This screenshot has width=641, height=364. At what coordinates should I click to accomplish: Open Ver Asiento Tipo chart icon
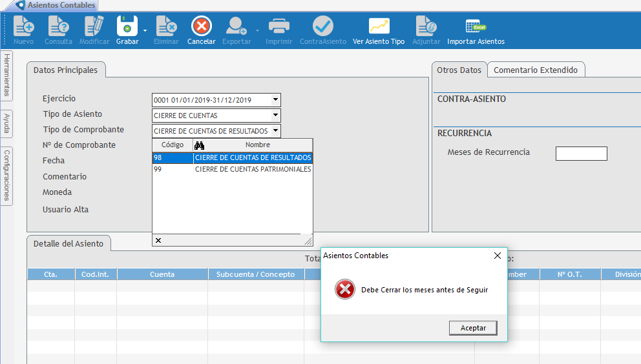pyautogui.click(x=379, y=26)
